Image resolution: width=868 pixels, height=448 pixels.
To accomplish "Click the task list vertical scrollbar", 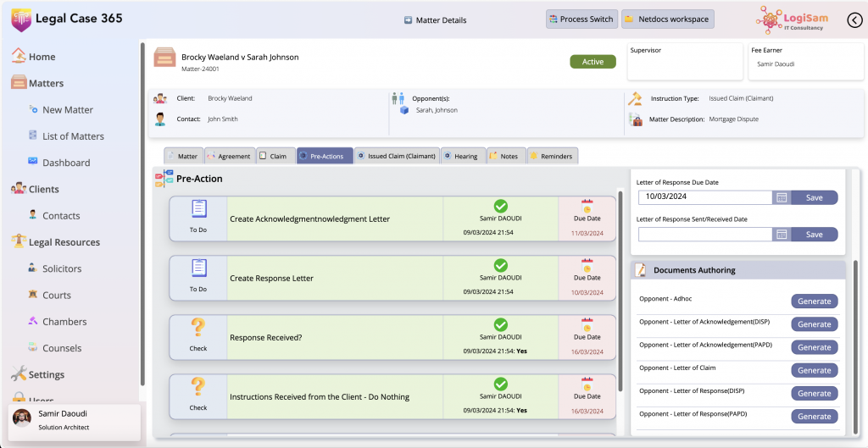I will (620, 279).
